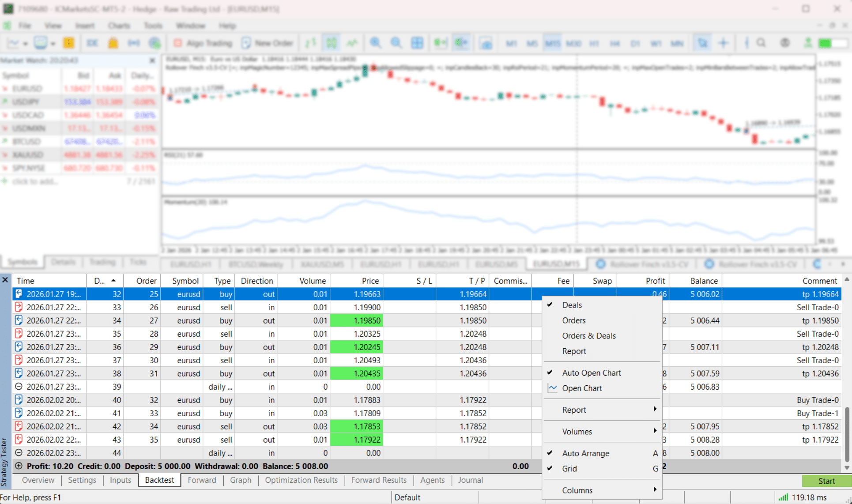Toggle the Grid option in context menu
The height and width of the screenshot is (504, 852).
click(x=569, y=469)
